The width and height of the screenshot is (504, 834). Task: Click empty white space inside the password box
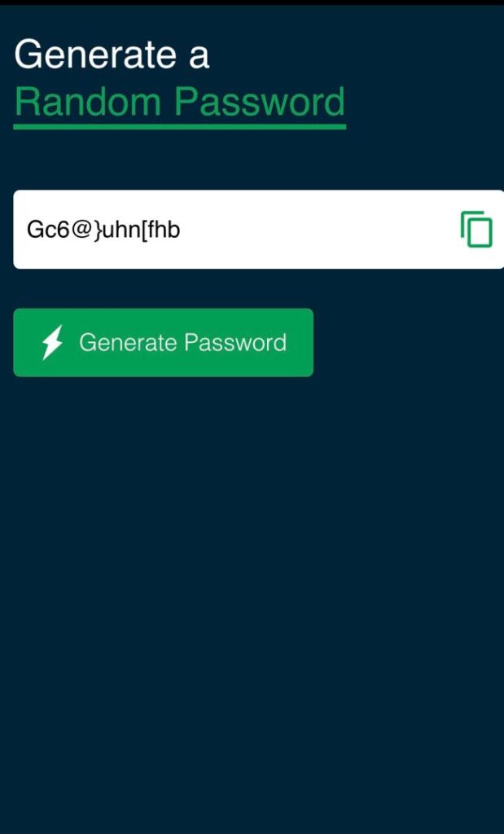click(319, 229)
